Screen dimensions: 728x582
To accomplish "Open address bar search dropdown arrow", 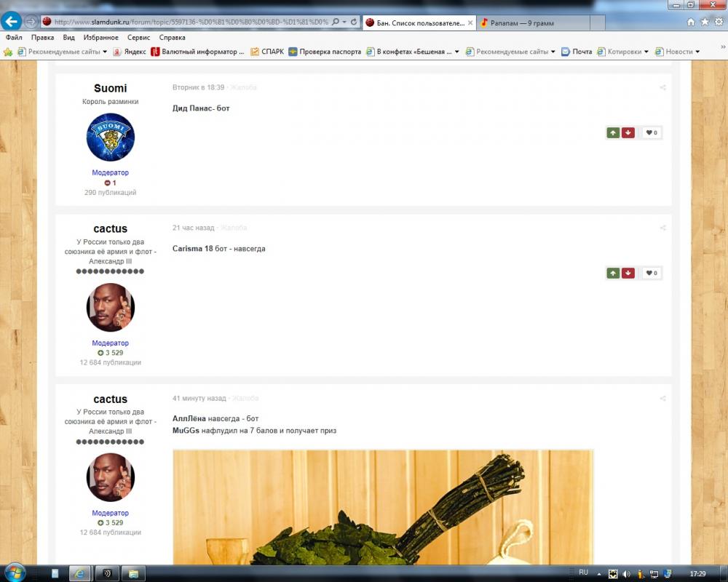I will (344, 23).
